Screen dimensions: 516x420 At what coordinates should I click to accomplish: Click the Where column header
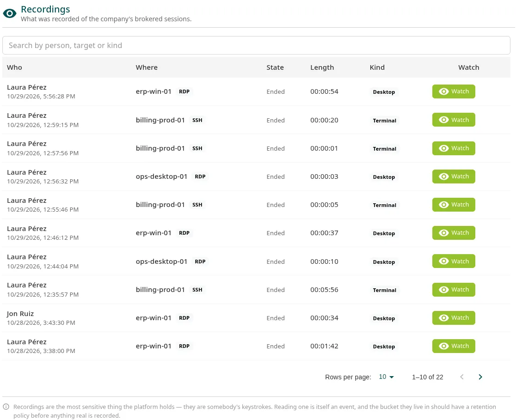point(147,67)
